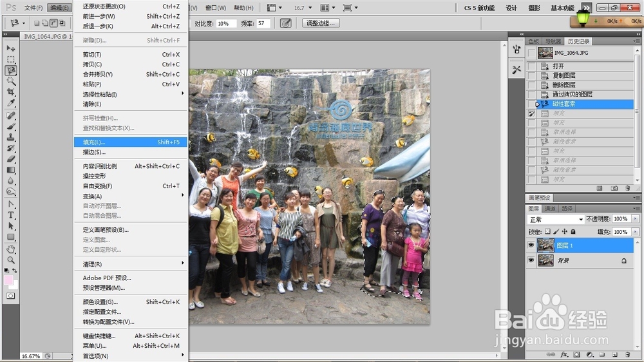Choose 填充(L)... from Edit menu
The image size is (644, 362).
pos(130,142)
